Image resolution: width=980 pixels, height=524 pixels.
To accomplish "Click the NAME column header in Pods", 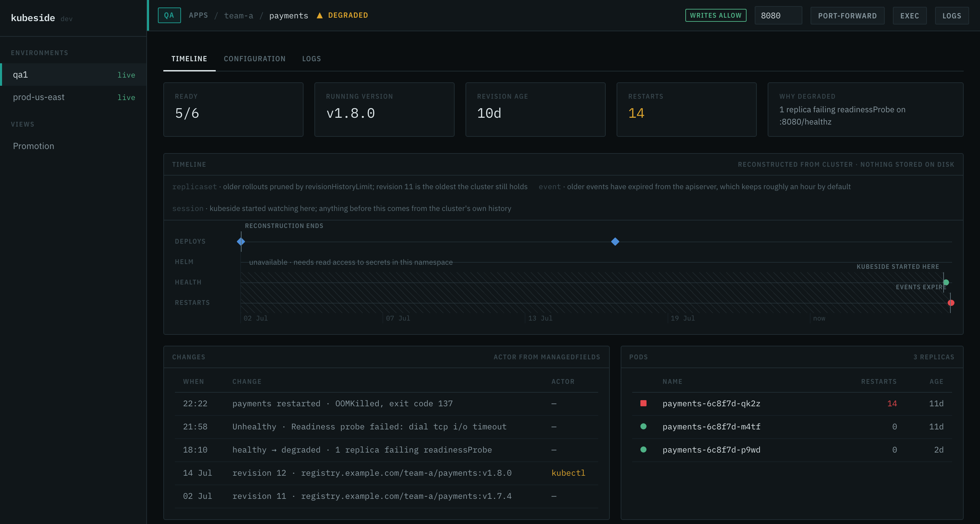I will [672, 381].
